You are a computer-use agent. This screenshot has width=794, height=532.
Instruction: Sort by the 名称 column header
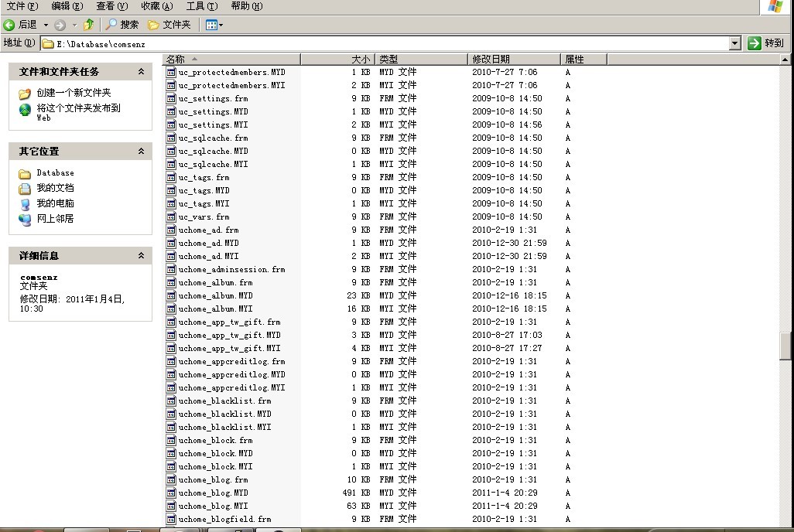232,60
